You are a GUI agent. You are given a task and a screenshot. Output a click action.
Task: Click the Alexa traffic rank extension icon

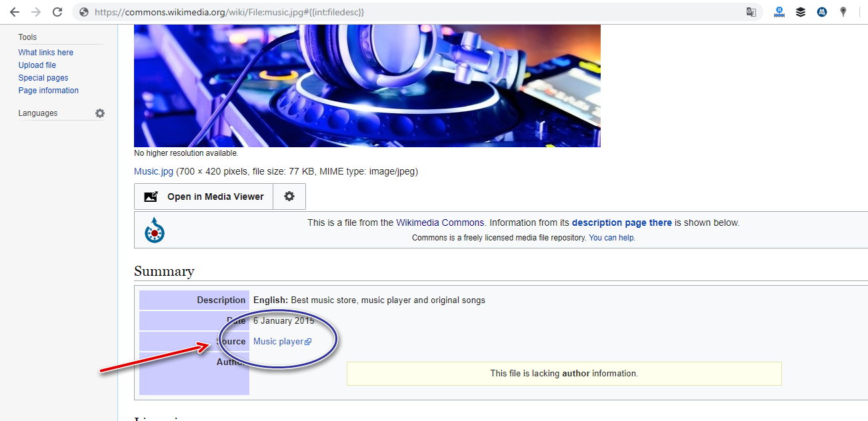click(779, 12)
